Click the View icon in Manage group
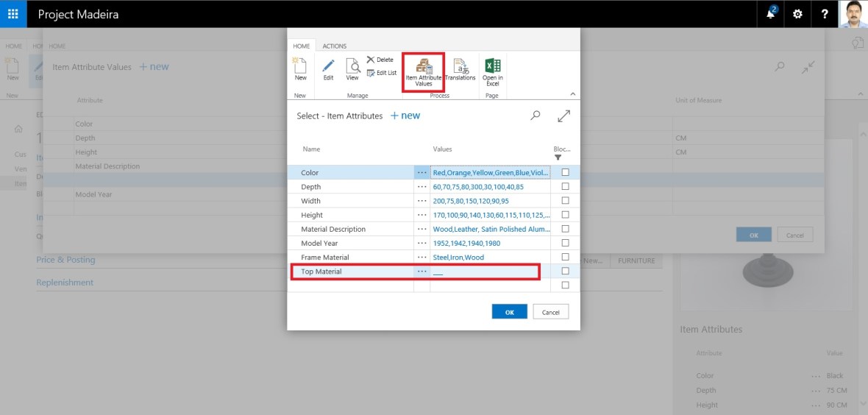Viewport: 868px width, 415px height. tap(352, 67)
